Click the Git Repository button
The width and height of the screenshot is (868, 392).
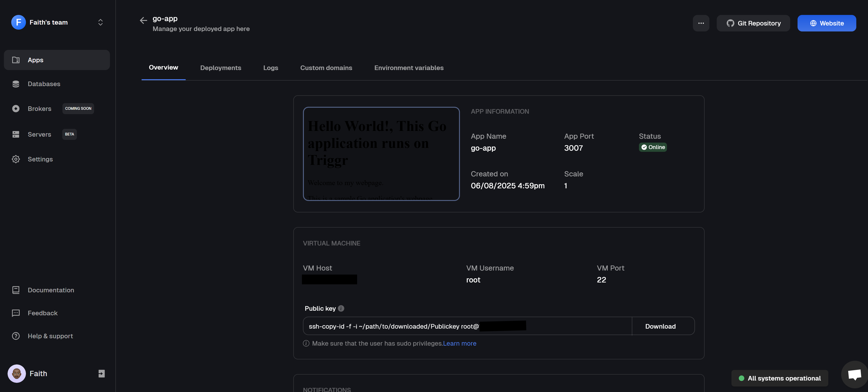click(x=753, y=23)
